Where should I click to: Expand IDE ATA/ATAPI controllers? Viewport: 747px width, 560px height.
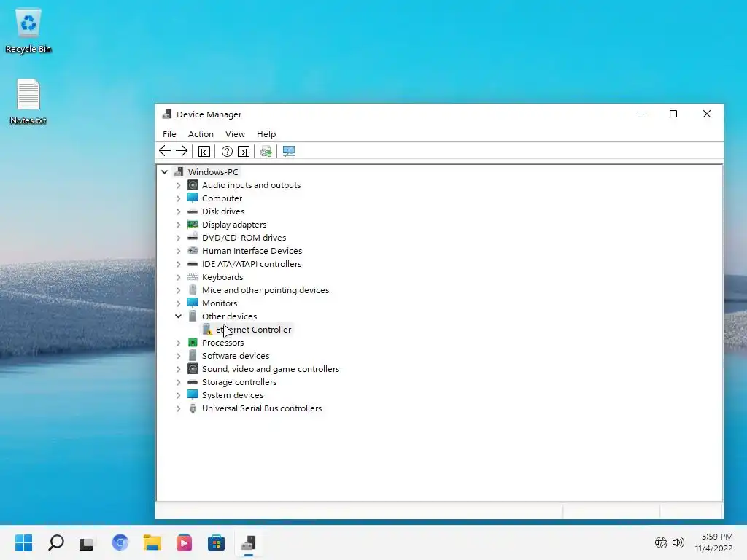pos(178,264)
